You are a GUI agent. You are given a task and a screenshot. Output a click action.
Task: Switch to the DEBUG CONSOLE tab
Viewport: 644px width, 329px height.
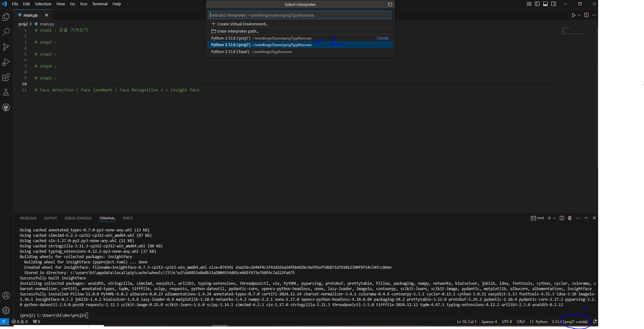pyautogui.click(x=78, y=218)
